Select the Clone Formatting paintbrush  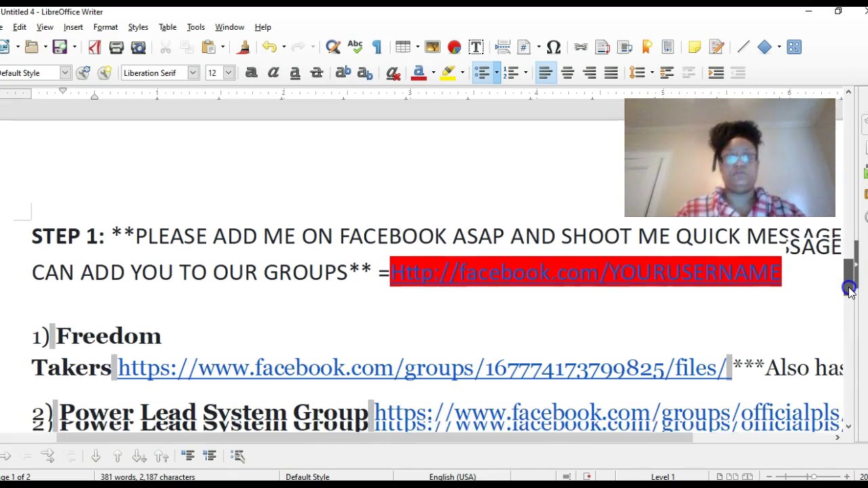coord(243,47)
